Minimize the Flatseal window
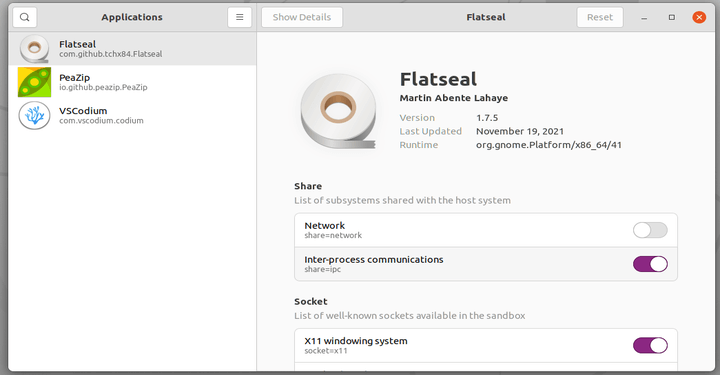 tap(644, 18)
